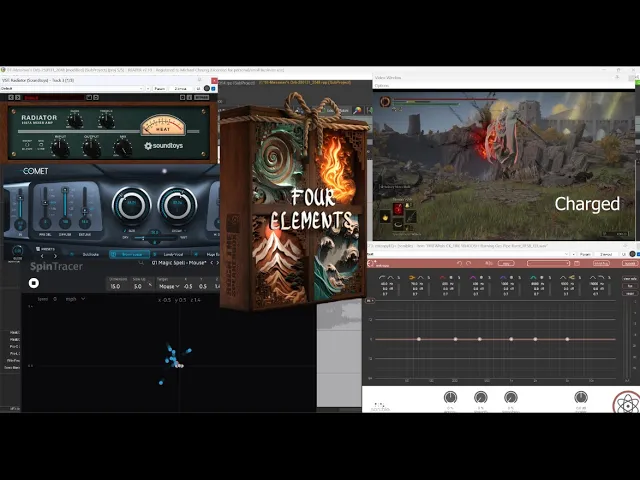Click the next preset arrow in Radiator toolbar

(x=17, y=98)
